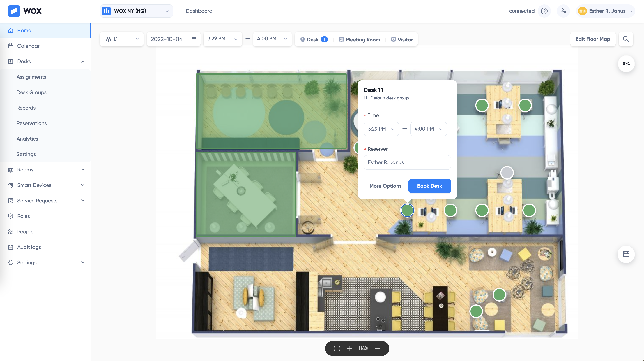Open the popup 3:29 PM time dropdown

click(381, 129)
